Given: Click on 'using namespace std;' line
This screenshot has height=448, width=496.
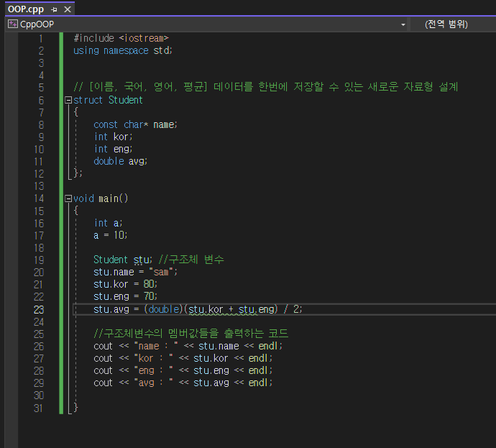Looking at the screenshot, I should 123,50.
